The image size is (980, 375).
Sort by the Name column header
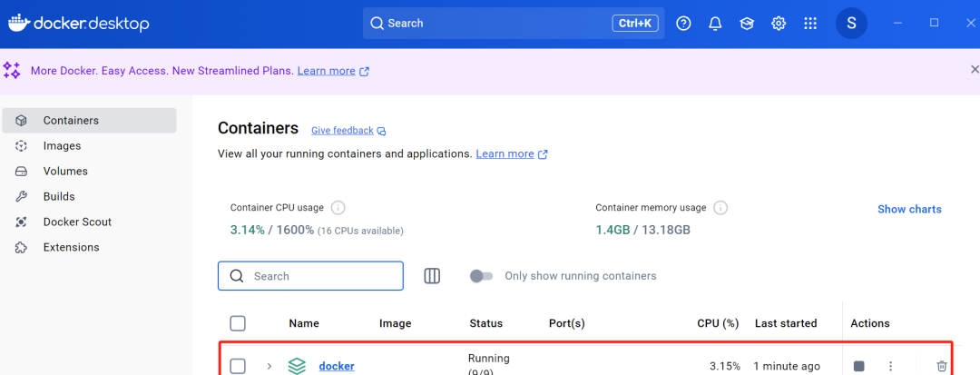click(304, 323)
